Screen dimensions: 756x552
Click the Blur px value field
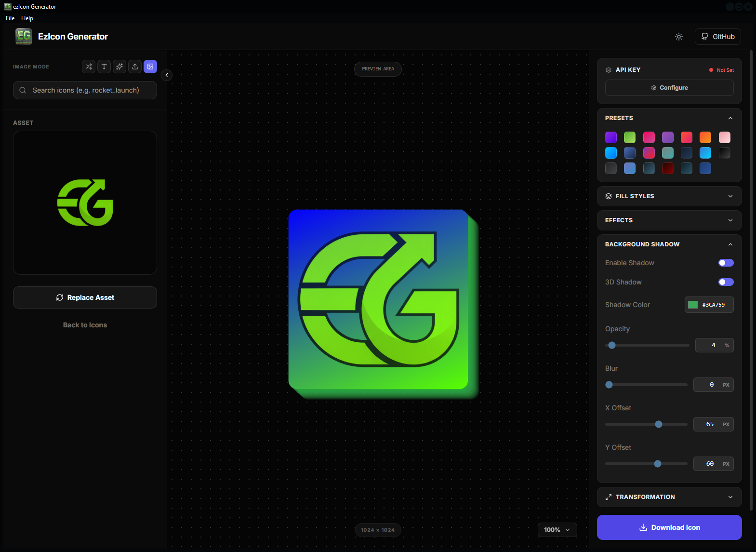714,385
